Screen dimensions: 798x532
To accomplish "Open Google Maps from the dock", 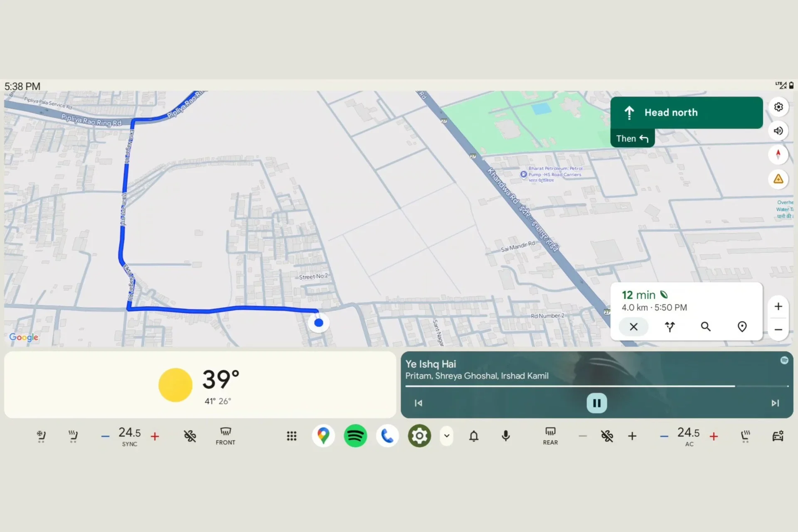I will 323,436.
